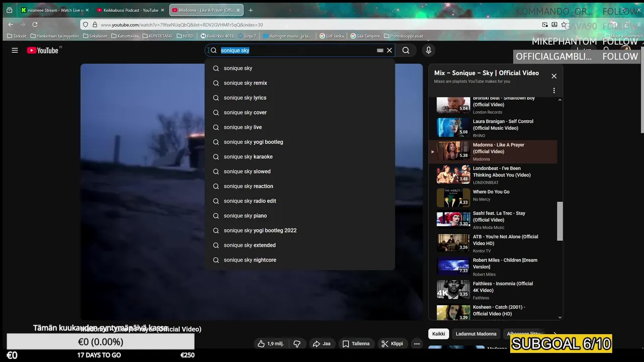The image size is (644, 362).
Task: Go to the YouTube home logo
Action: click(x=43, y=50)
